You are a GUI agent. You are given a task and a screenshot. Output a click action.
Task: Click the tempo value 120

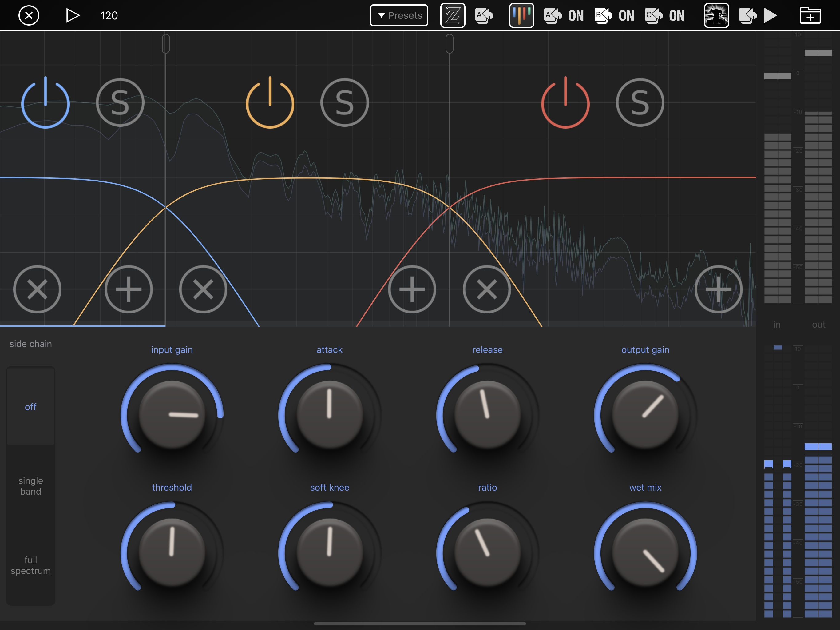[109, 16]
